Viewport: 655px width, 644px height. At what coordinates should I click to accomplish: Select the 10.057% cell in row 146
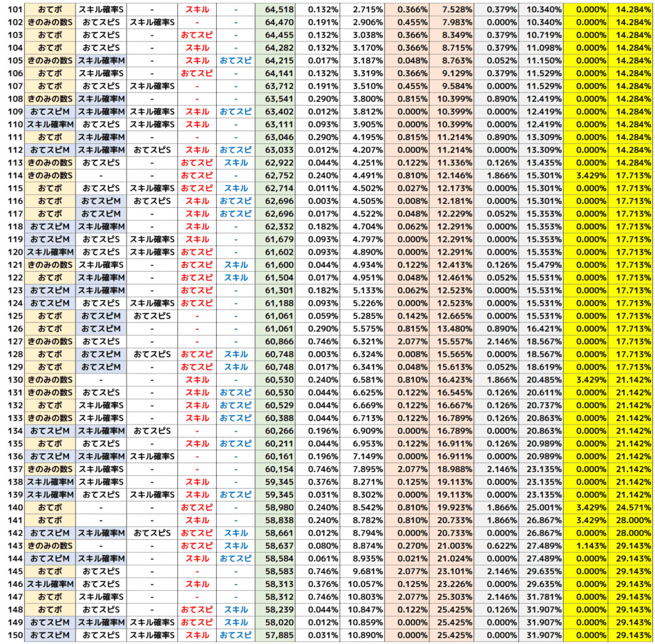coord(362,584)
